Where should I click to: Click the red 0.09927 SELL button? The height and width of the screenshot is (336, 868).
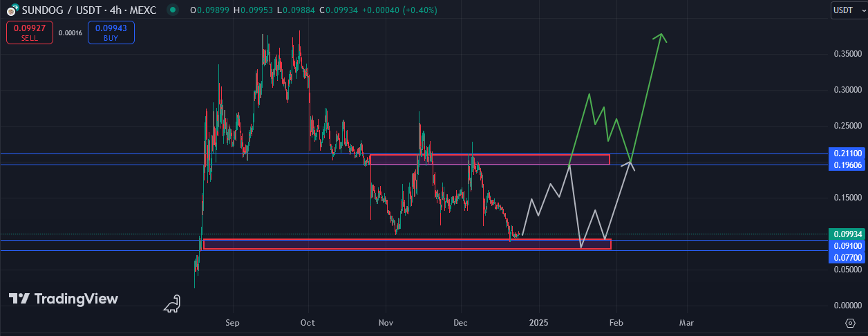coord(30,32)
